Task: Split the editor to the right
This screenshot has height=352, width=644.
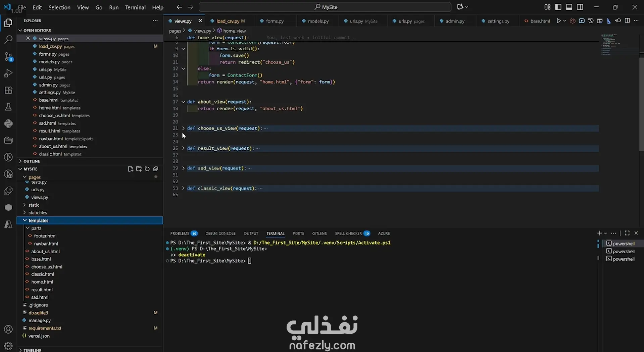Action: point(627,21)
